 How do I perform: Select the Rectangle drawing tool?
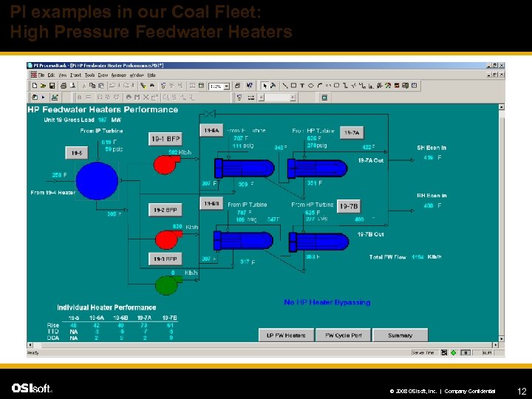[x=294, y=86]
